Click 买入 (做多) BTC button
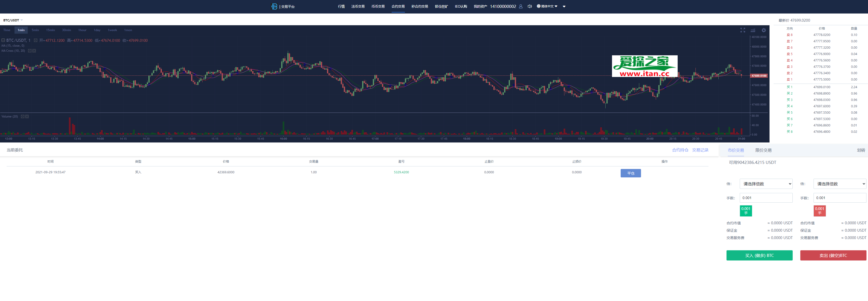The height and width of the screenshot is (301, 868). 759,255
